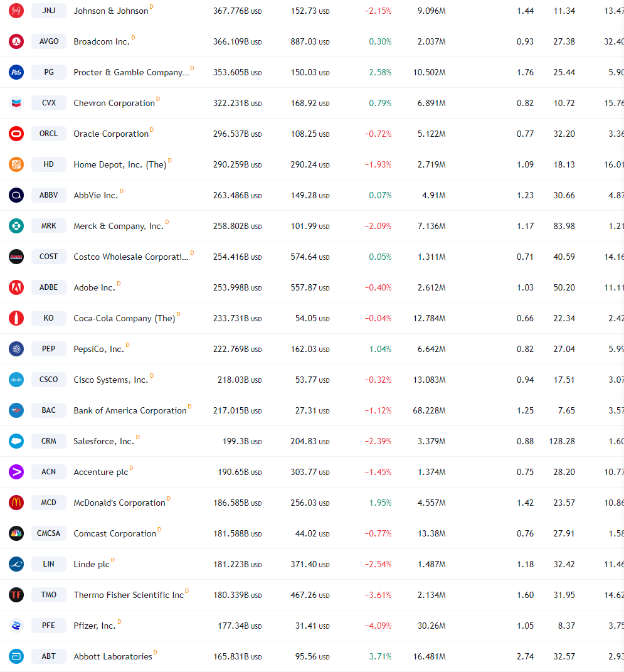
Task: Open the Johnson & Johnson company link
Action: [x=111, y=11]
